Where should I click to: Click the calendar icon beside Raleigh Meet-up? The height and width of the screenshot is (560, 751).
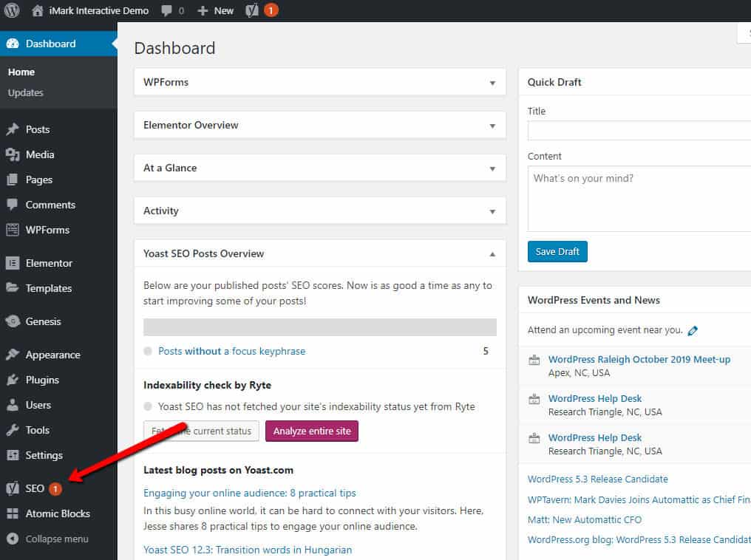tap(534, 360)
